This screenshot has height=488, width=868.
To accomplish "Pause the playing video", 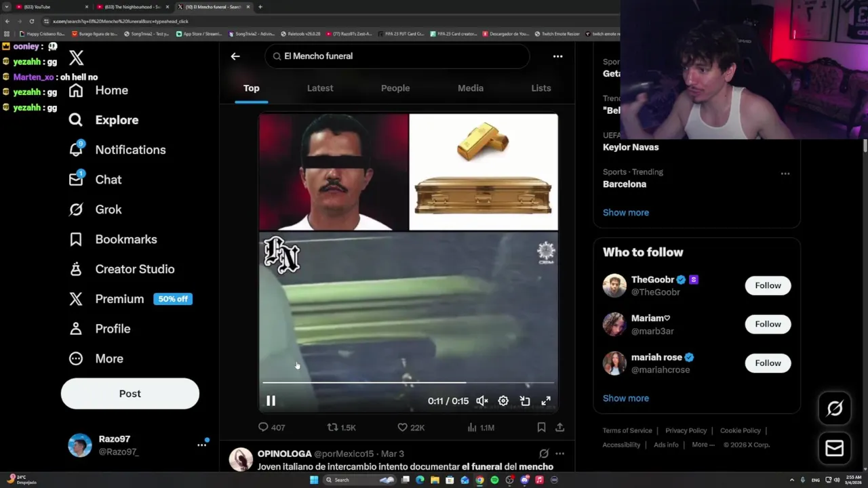I will click(x=271, y=401).
